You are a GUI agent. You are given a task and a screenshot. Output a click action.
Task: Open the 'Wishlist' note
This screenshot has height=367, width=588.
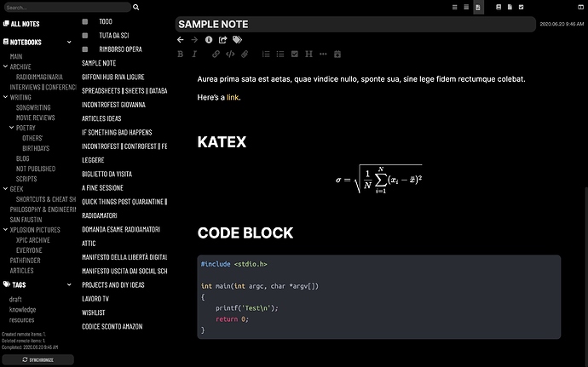94,313
